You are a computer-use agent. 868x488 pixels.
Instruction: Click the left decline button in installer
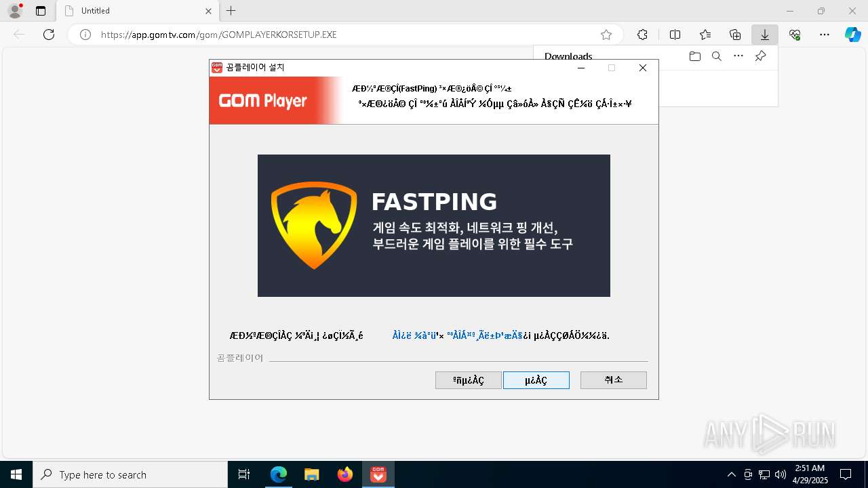469,380
